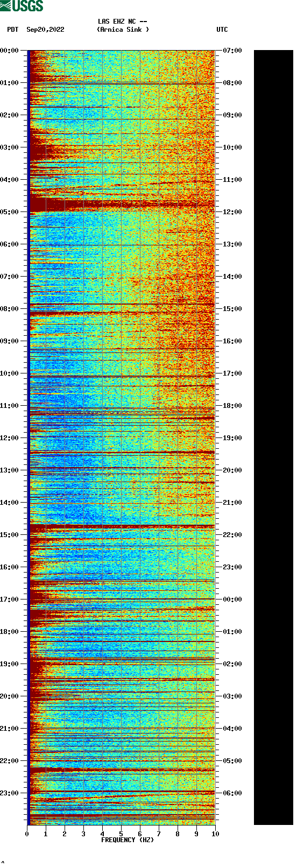Click the 8 Hz frequency tick label
Screen dimensions: 297x868
[178, 834]
